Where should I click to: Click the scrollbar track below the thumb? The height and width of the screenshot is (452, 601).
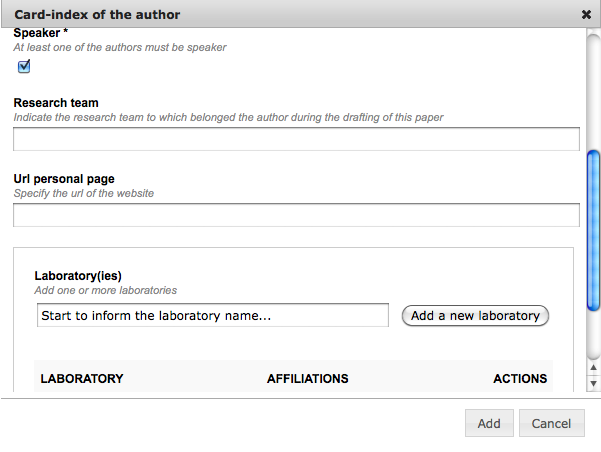[593, 334]
